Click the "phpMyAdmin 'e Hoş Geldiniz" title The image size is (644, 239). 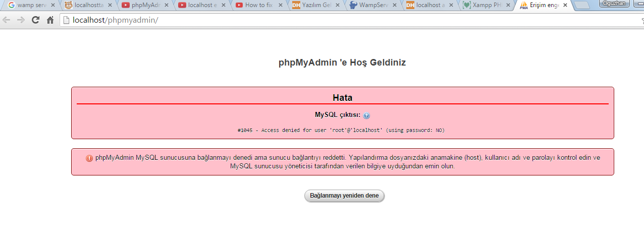pyautogui.click(x=342, y=63)
